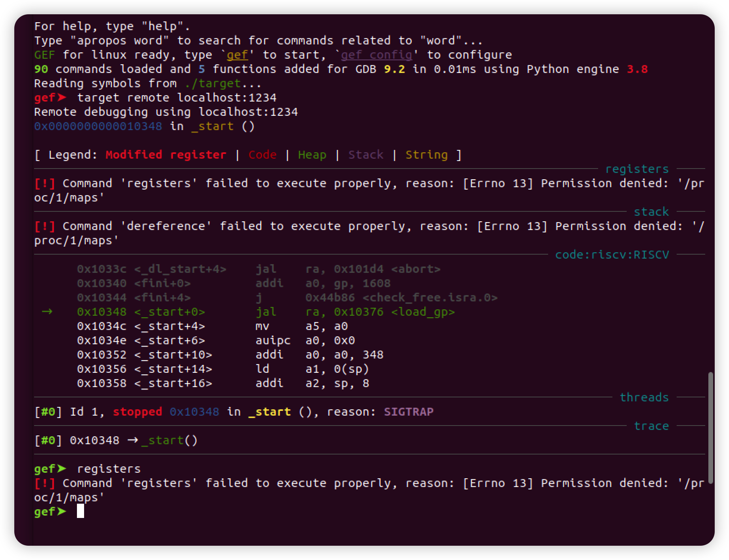Select the "./target" file path text
The image size is (729, 560).
click(212, 83)
